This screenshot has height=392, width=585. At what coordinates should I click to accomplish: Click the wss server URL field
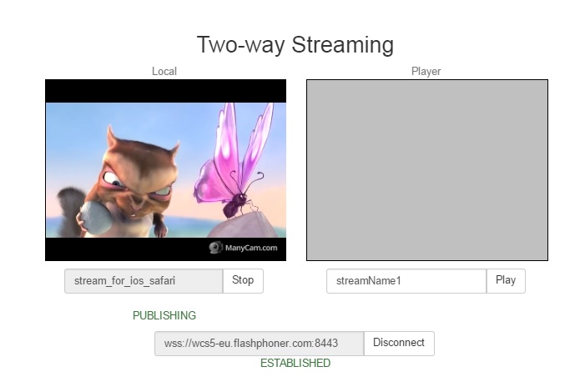[x=260, y=343]
